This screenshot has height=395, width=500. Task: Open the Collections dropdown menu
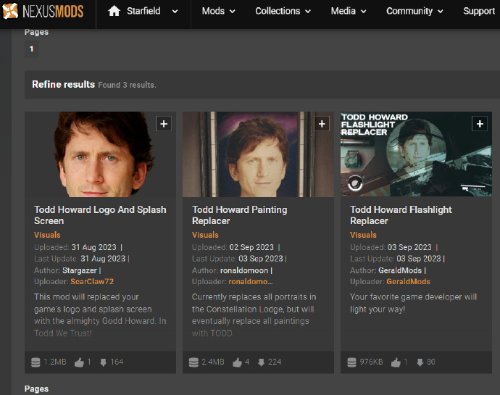point(283,11)
